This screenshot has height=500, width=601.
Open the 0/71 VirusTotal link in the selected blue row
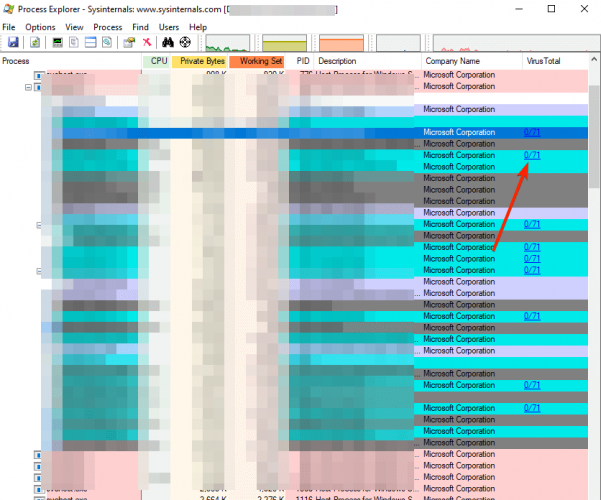coord(532,132)
